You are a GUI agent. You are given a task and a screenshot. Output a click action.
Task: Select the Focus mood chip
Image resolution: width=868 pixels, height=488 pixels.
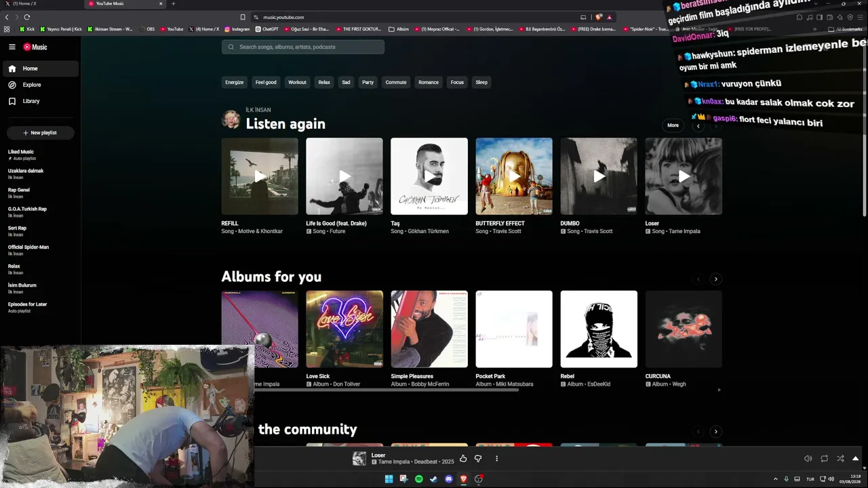457,82
